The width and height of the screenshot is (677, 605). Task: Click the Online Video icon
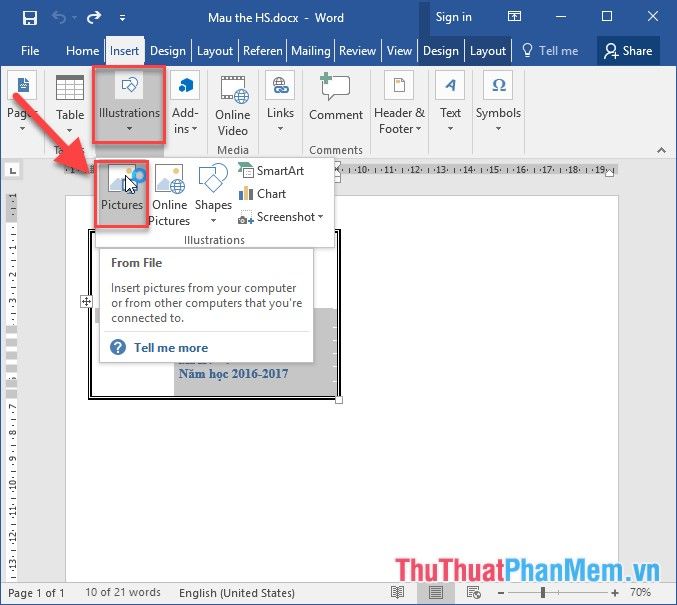pos(232,104)
